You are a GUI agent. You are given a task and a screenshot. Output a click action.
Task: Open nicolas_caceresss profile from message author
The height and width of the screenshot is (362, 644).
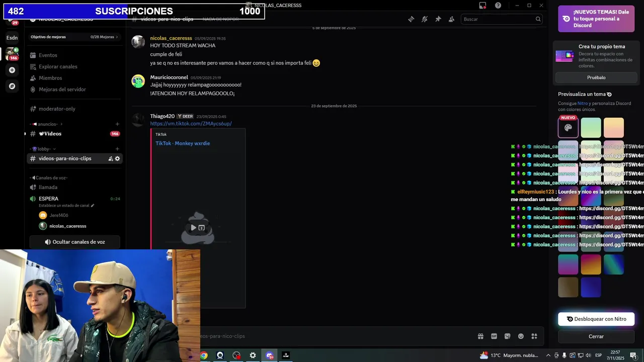click(171, 38)
